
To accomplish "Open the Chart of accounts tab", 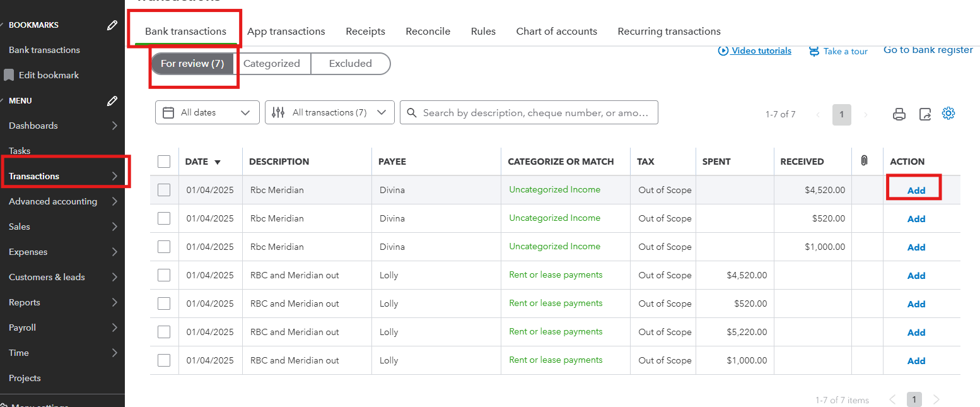I will [557, 31].
